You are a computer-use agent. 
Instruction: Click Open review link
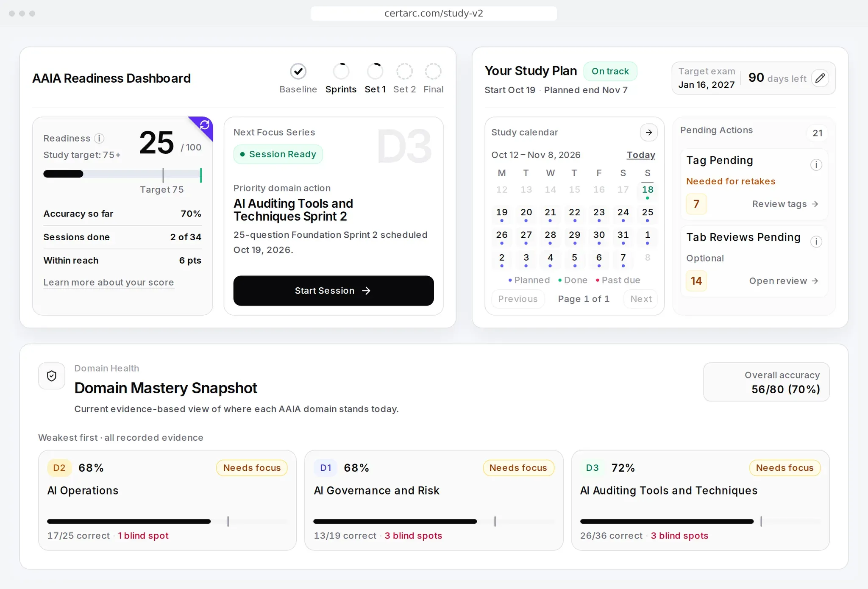[x=784, y=281]
